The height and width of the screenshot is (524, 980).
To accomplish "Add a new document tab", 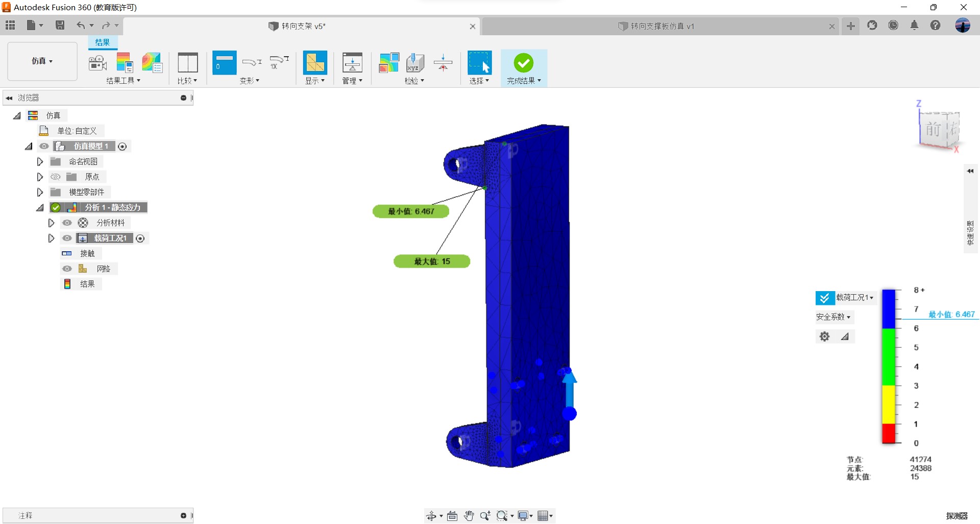I will (x=850, y=26).
